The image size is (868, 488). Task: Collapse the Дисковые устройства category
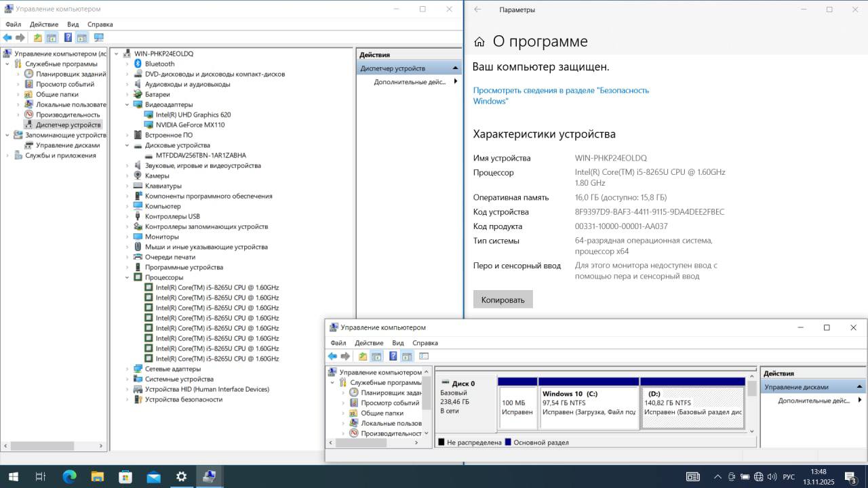point(127,145)
